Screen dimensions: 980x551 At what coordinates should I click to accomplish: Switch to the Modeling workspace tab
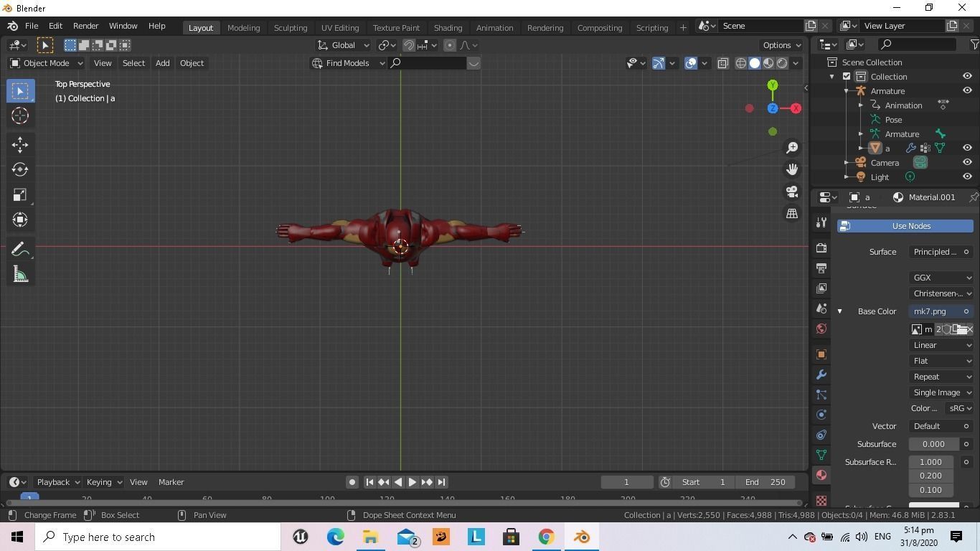click(243, 27)
